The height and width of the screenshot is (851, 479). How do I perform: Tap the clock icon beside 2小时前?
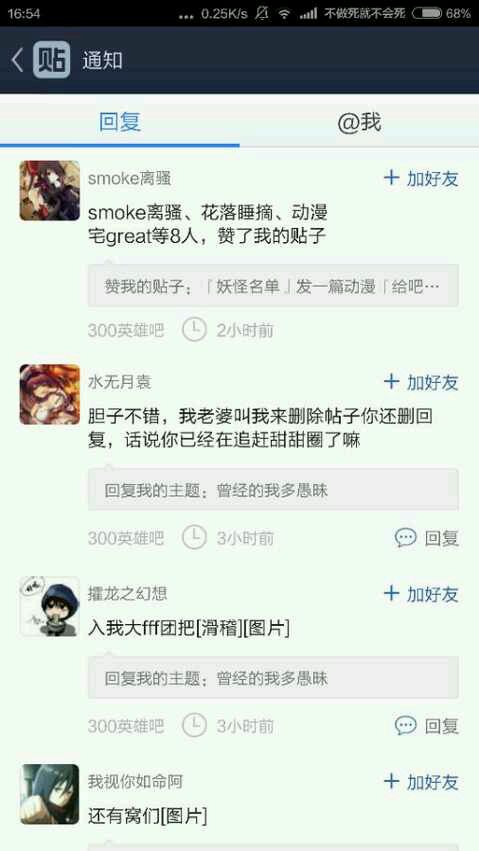point(194,330)
